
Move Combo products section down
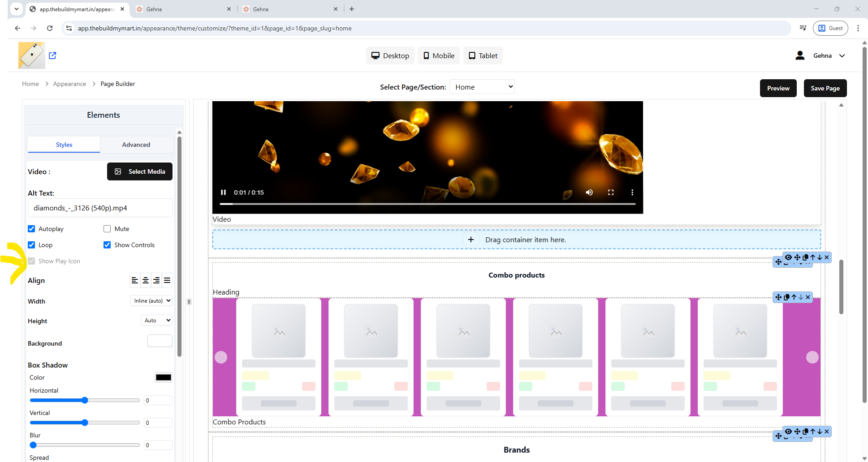pos(820,257)
